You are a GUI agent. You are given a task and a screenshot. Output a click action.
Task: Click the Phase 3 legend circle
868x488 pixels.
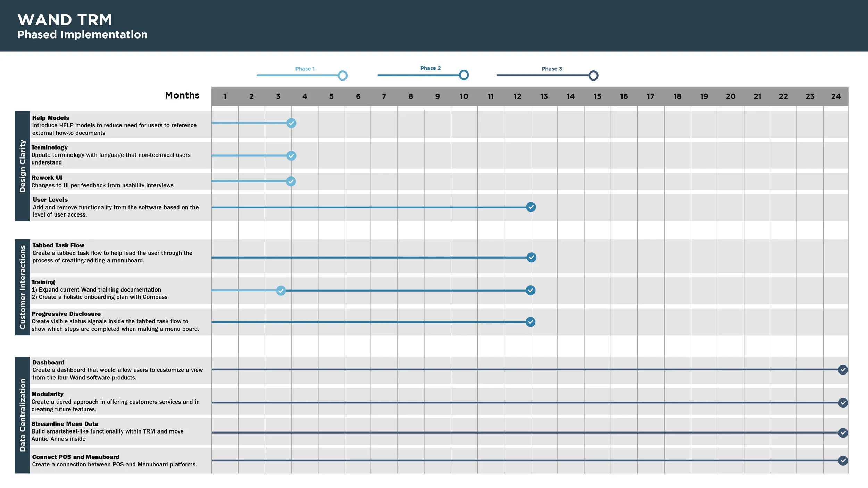(593, 75)
